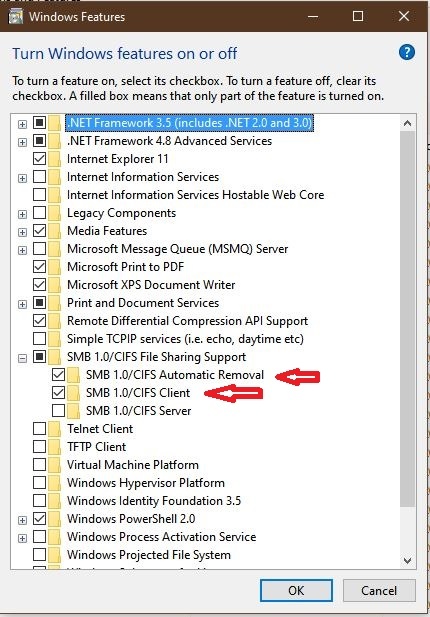
Task: Minimize the Windows Features window
Action: coord(313,16)
